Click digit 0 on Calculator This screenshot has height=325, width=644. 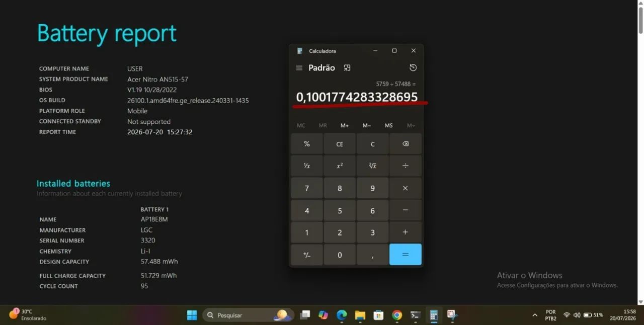pyautogui.click(x=340, y=255)
